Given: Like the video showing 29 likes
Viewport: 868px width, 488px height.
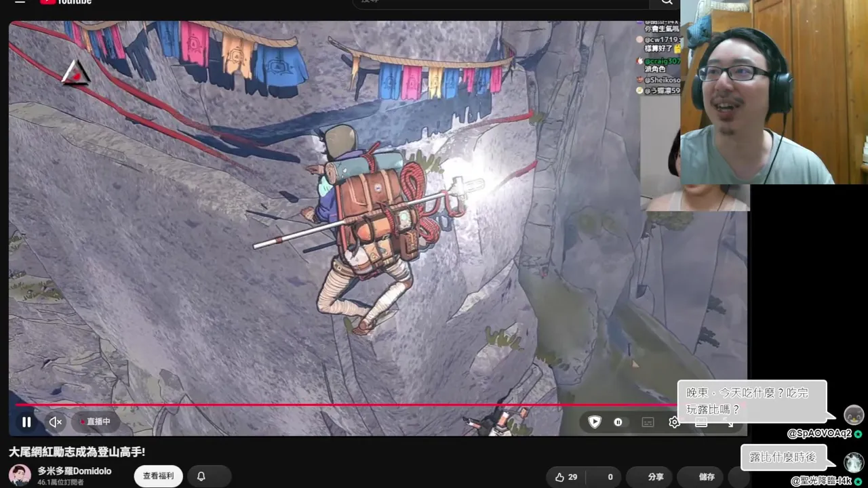Looking at the screenshot, I should pyautogui.click(x=566, y=477).
